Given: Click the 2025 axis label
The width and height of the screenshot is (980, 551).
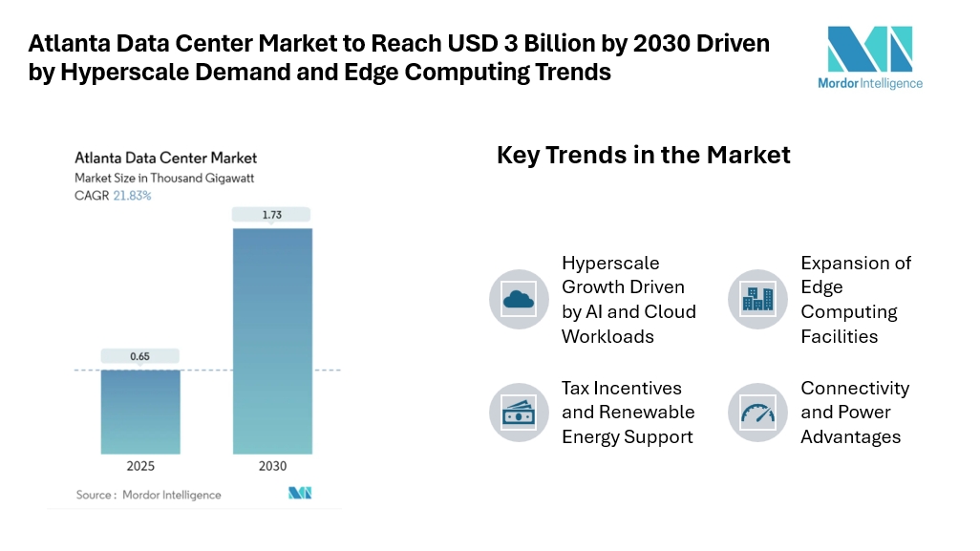Looking at the screenshot, I should point(140,466).
